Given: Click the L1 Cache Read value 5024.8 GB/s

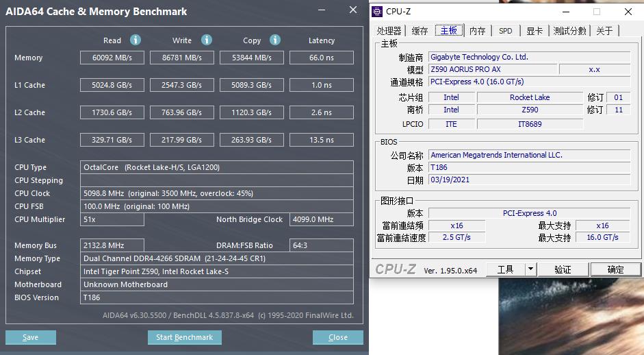Looking at the screenshot, I should pyautogui.click(x=112, y=85).
